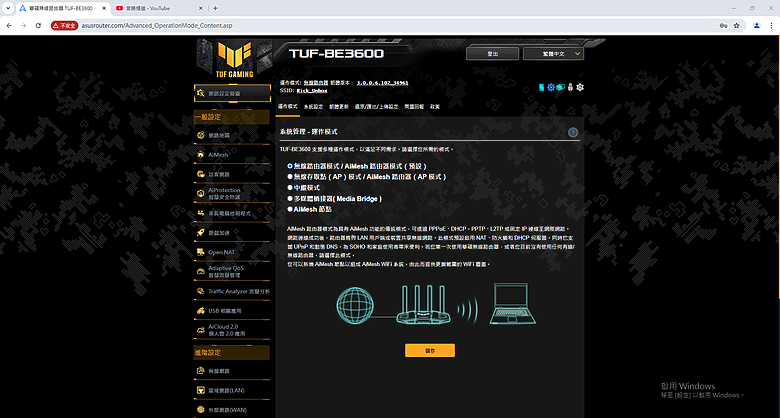The width and height of the screenshot is (780, 418).
Task: Click the address bar URL field
Action: [398, 25]
